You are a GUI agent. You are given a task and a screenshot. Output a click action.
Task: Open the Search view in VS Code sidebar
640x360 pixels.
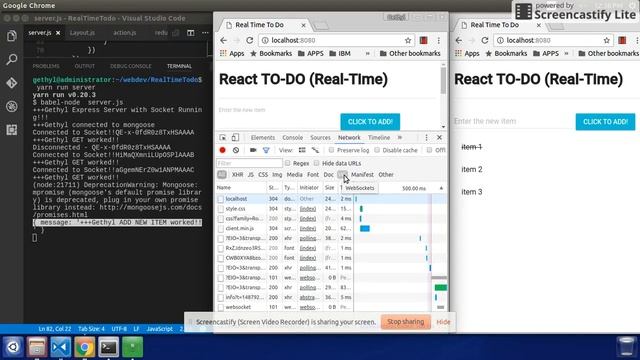point(11,60)
